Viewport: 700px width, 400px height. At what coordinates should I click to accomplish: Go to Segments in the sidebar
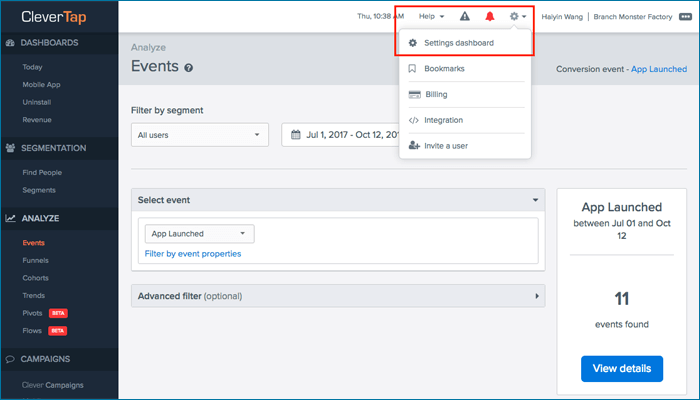[x=39, y=190]
